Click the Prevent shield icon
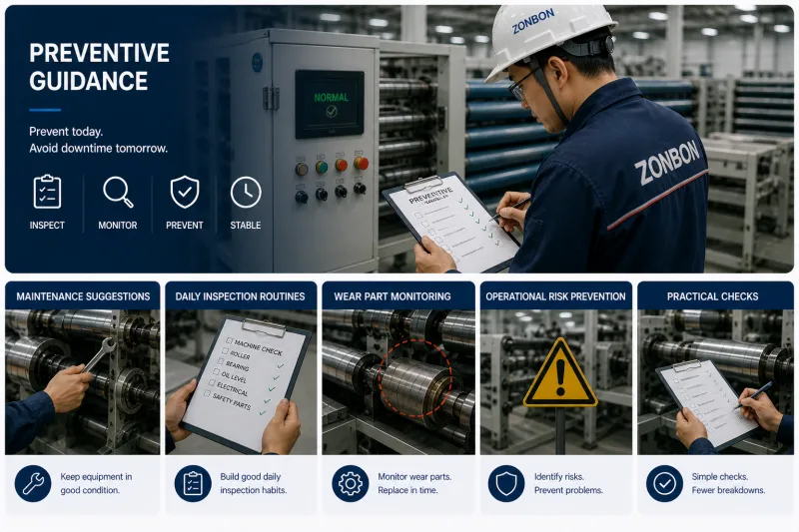The image size is (799, 532). point(185,192)
